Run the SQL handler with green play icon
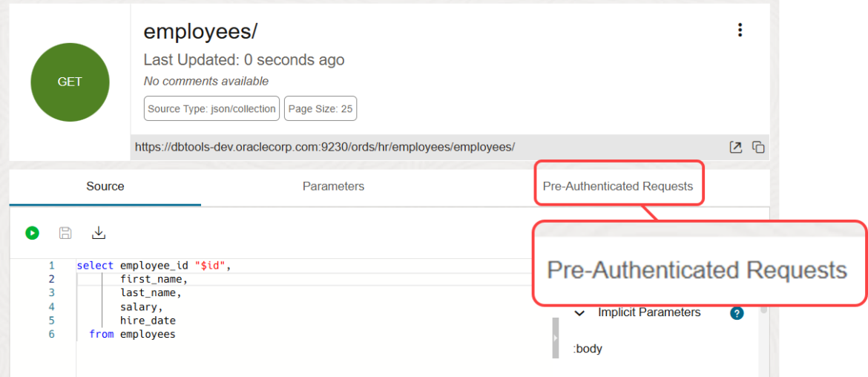 (32, 233)
